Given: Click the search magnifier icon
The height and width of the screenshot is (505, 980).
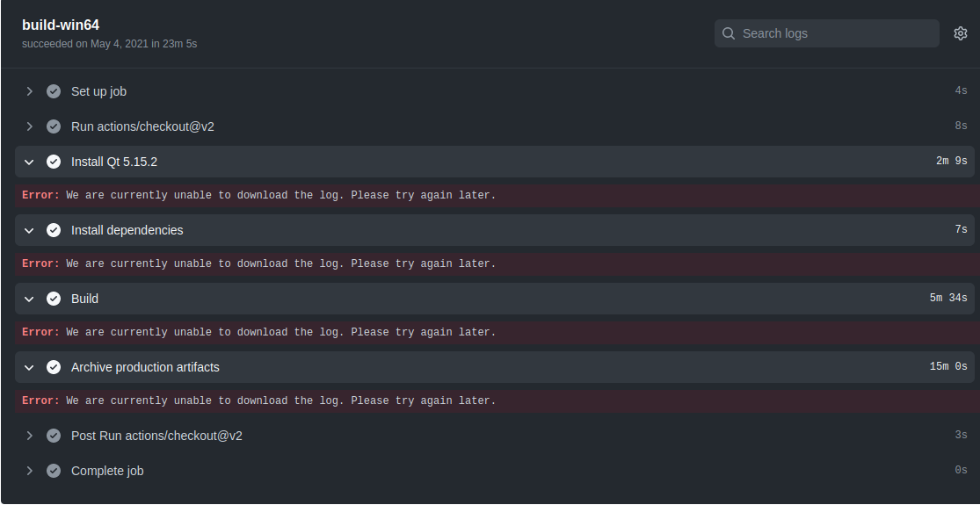Looking at the screenshot, I should (x=729, y=33).
